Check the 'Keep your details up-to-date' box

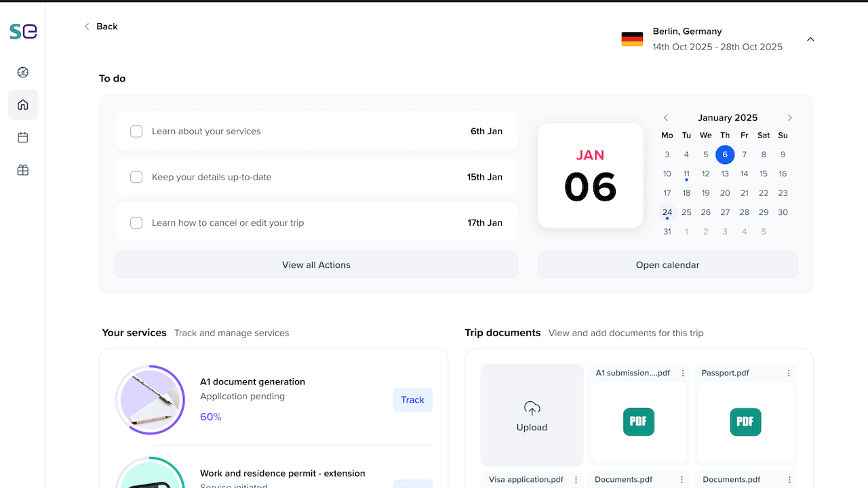136,177
